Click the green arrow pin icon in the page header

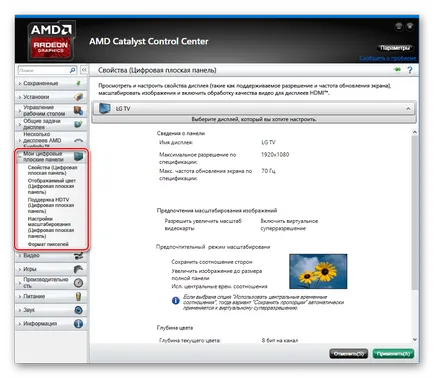[x=397, y=70]
